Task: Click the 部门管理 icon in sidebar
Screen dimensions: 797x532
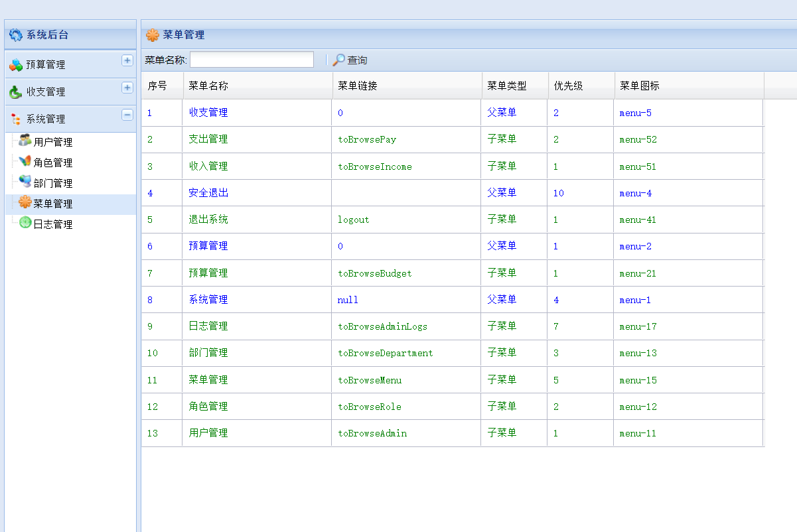Action: point(25,182)
